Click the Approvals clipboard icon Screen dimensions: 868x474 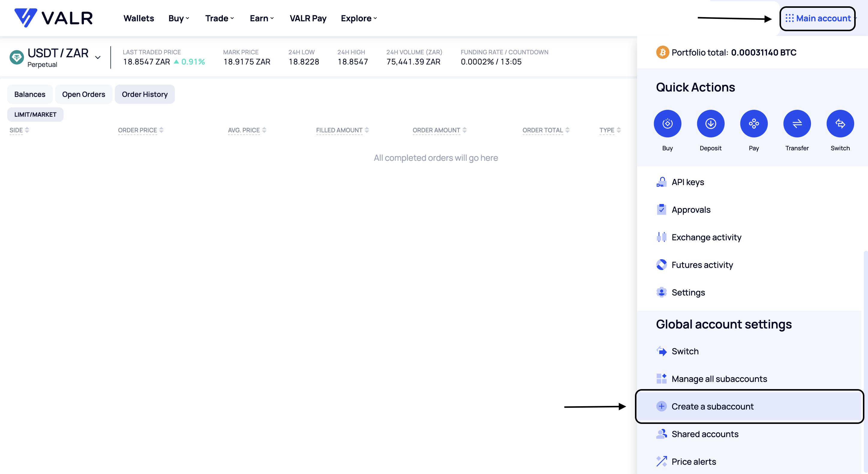click(x=661, y=209)
